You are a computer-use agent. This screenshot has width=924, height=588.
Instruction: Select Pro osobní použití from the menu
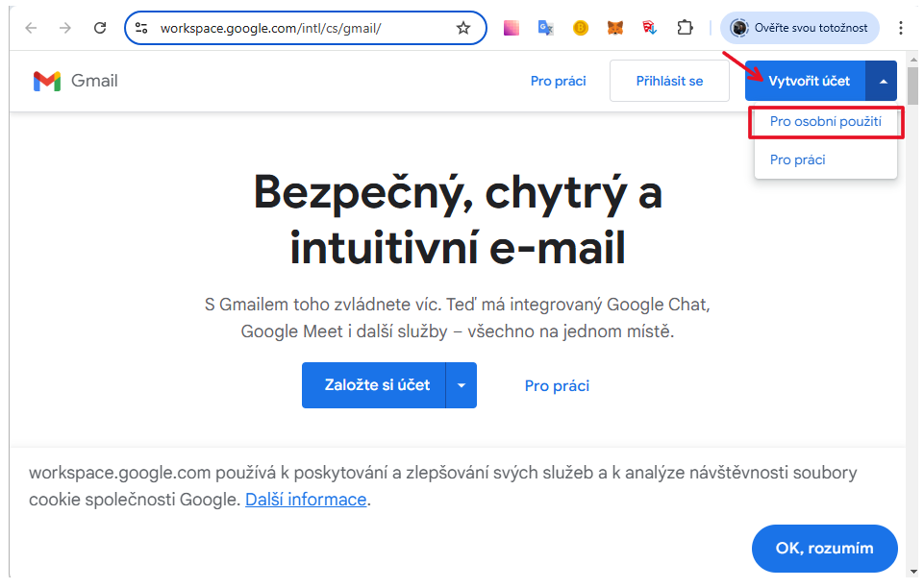click(825, 121)
